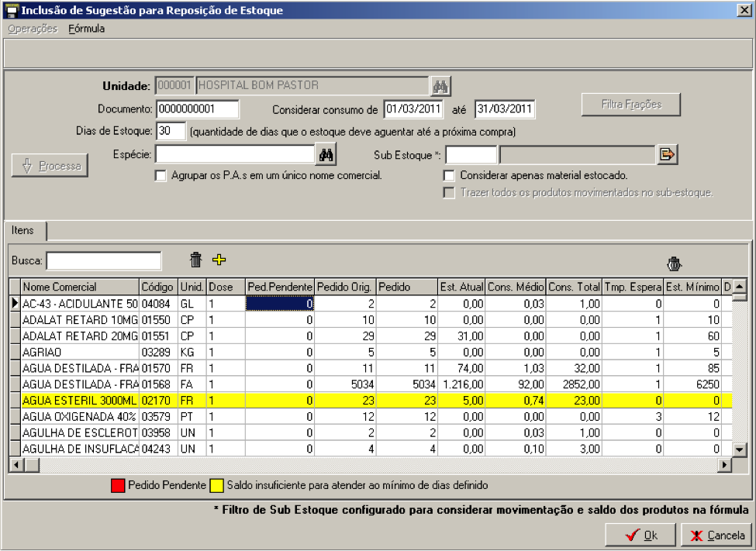Click the Cons. Total column header
756x551 pixels.
click(x=575, y=287)
